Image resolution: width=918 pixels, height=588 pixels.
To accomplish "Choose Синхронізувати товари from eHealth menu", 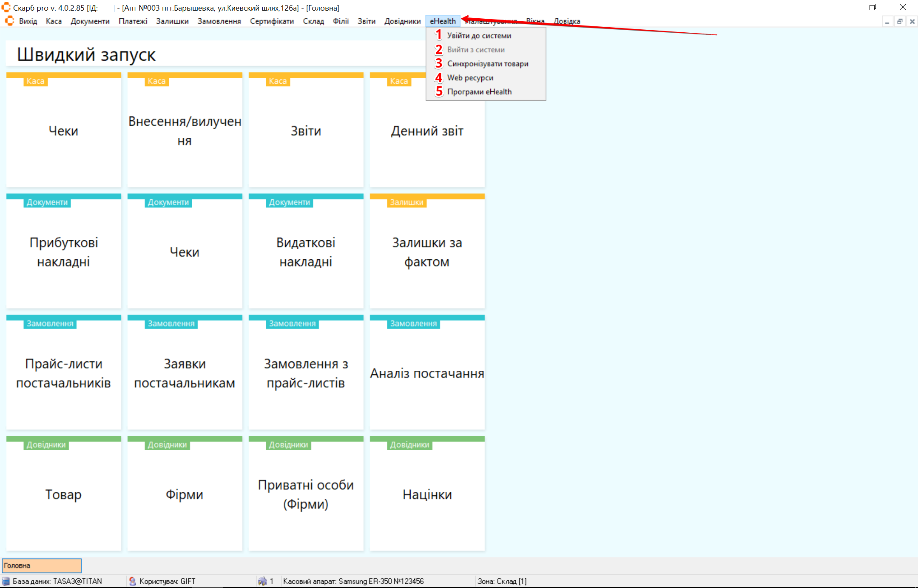I will tap(487, 64).
